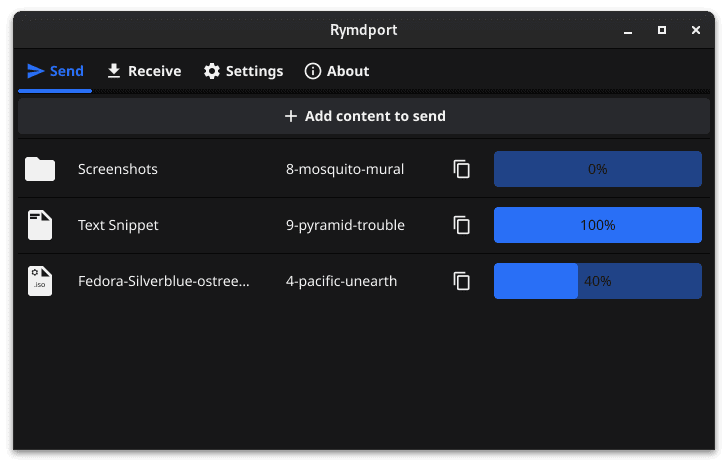Open the Receive tab
This screenshot has height=466, width=728.
pyautogui.click(x=144, y=71)
